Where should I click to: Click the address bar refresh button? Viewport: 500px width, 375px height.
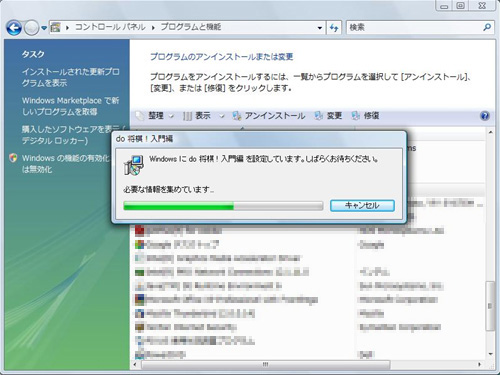pyautogui.click(x=334, y=27)
